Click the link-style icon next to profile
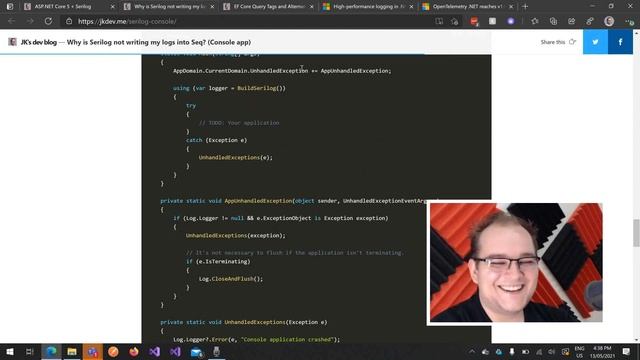Screen dimensions: 640x360 point(590,21)
